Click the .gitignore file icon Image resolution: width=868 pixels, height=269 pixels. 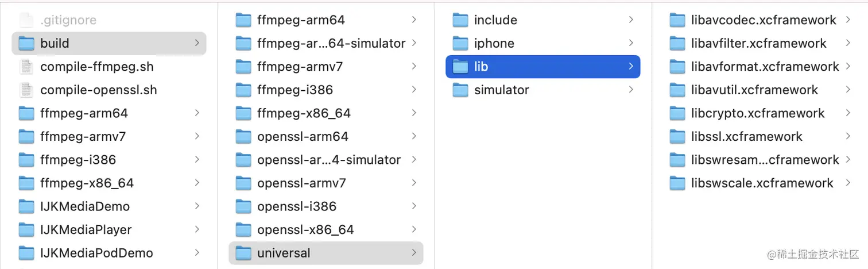26,20
